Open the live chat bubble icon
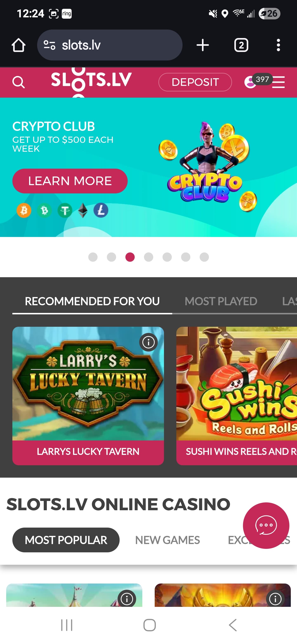 (x=266, y=526)
